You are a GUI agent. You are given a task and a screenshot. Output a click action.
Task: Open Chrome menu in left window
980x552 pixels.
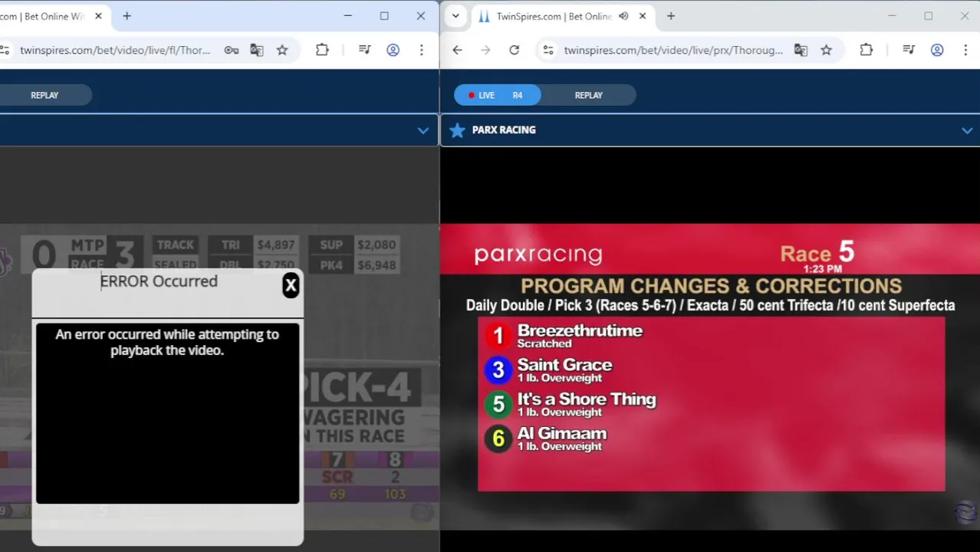coord(421,50)
